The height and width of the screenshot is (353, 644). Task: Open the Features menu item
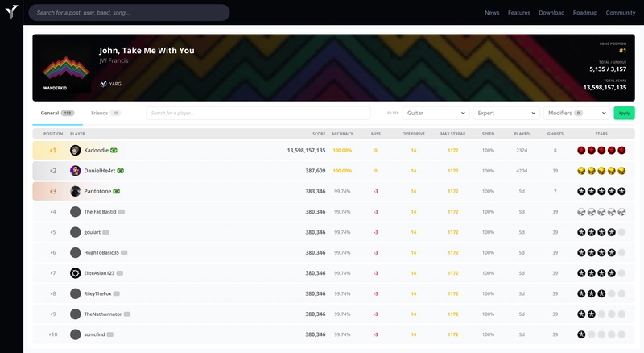pos(518,13)
